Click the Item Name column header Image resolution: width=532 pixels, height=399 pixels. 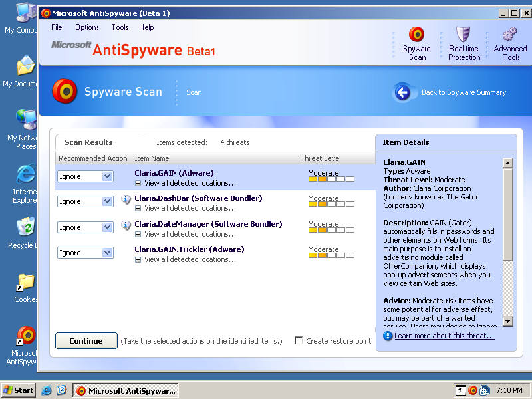tap(152, 158)
